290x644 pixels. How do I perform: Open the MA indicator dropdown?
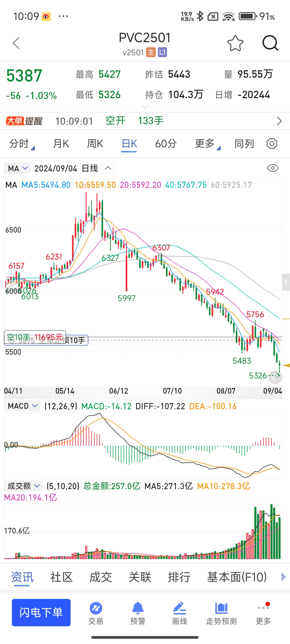point(17,168)
